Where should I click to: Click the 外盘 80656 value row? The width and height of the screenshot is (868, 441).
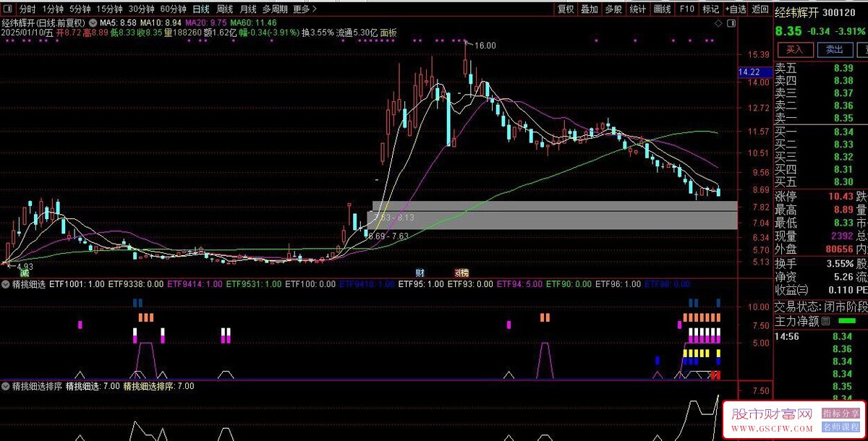[814, 249]
